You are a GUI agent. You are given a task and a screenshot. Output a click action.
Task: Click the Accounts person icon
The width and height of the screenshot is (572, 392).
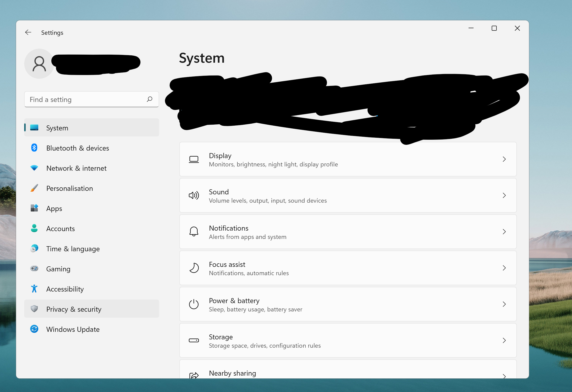pos(34,228)
